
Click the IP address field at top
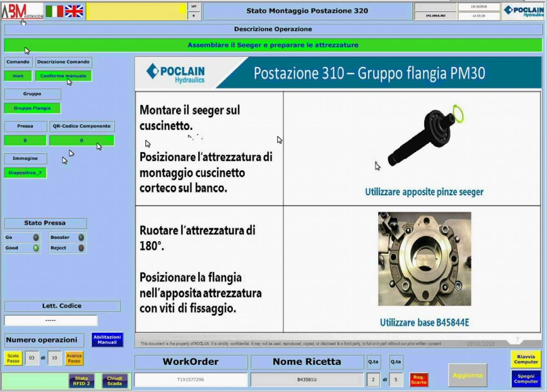435,16
